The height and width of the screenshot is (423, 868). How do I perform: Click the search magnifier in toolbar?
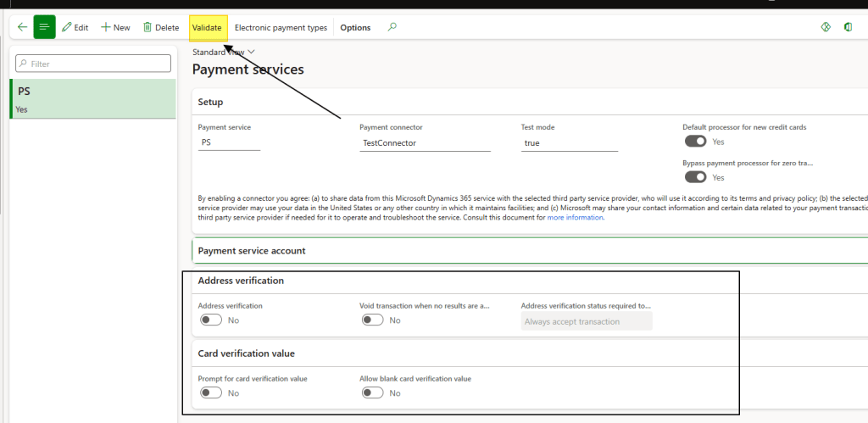coord(392,27)
